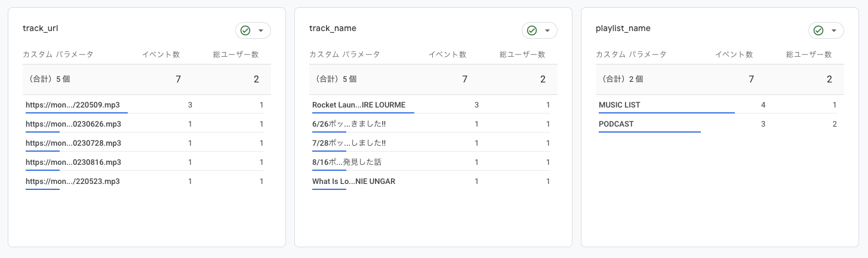The image size is (868, 258).
Task: Select the 0230816.mp3 track URL row
Action: [73, 162]
